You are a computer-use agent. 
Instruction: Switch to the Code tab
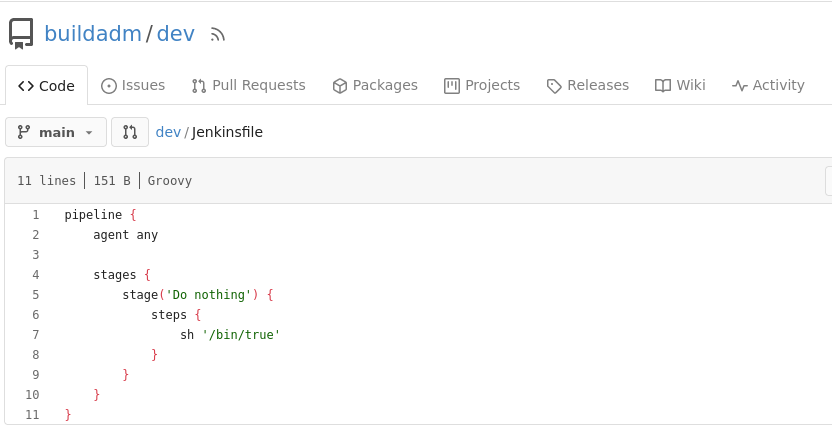point(47,86)
